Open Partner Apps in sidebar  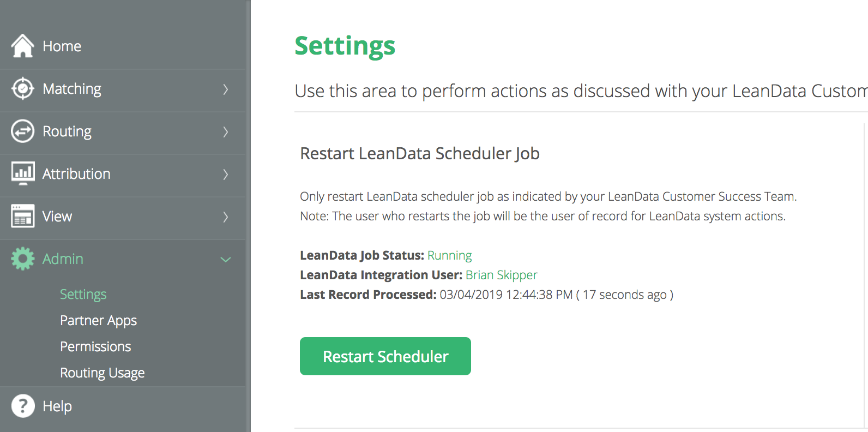[x=98, y=320]
